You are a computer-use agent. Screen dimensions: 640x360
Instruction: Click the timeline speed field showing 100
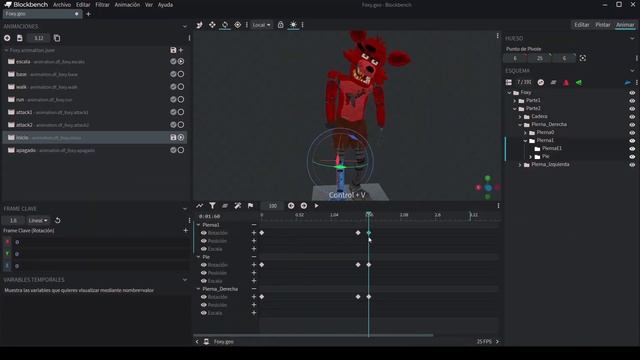tap(273, 206)
